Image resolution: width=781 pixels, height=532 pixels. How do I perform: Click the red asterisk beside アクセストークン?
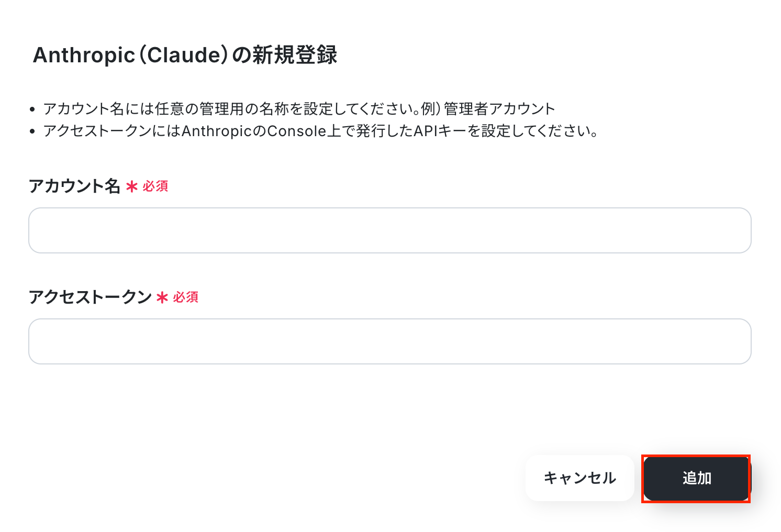pos(162,297)
